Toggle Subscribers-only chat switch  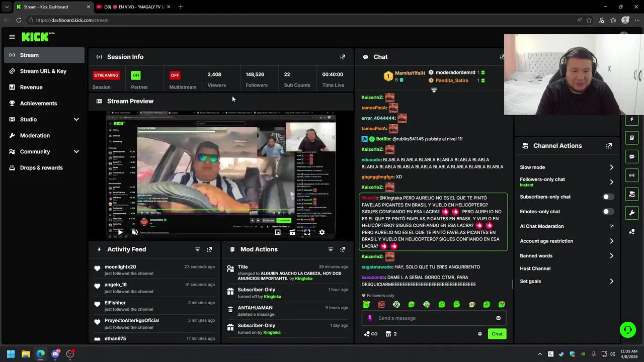point(608,197)
